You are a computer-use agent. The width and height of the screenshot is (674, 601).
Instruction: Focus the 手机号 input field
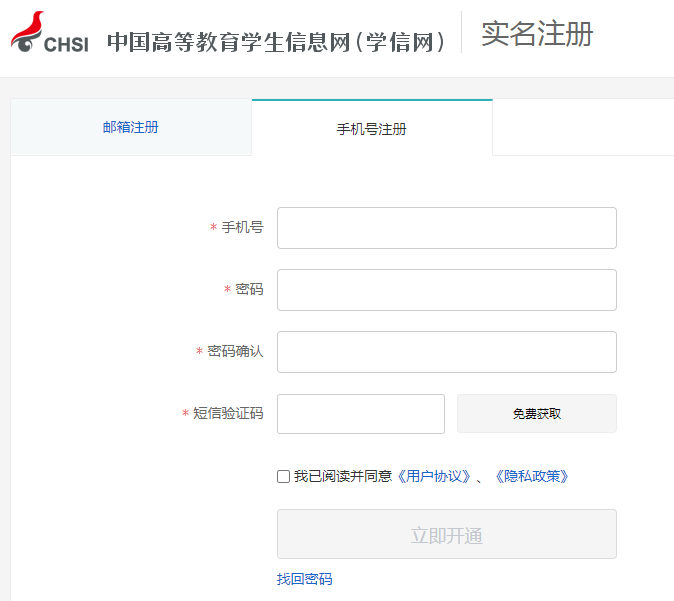pos(447,228)
